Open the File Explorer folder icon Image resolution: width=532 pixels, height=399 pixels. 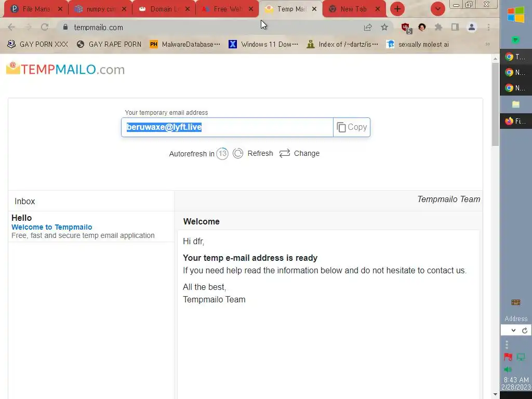516,104
